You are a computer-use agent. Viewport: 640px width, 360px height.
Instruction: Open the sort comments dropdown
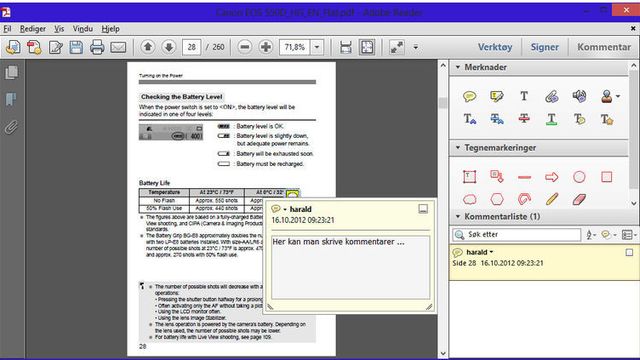(591, 235)
